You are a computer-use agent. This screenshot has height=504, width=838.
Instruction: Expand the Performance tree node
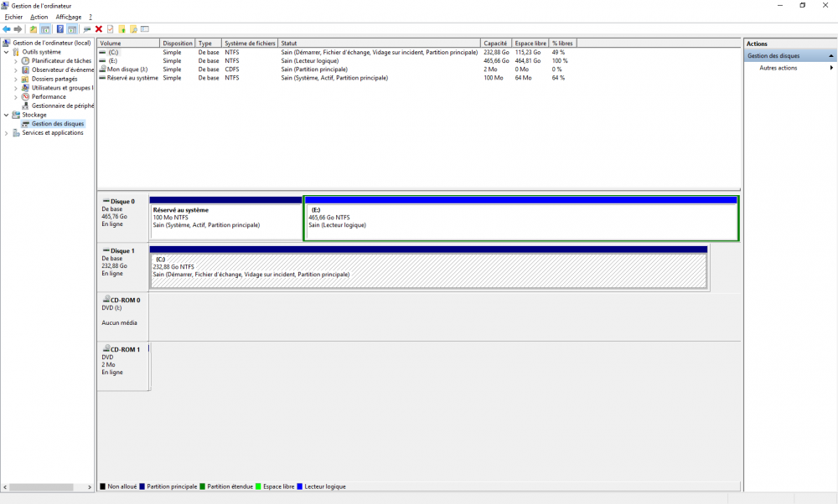[x=15, y=97]
